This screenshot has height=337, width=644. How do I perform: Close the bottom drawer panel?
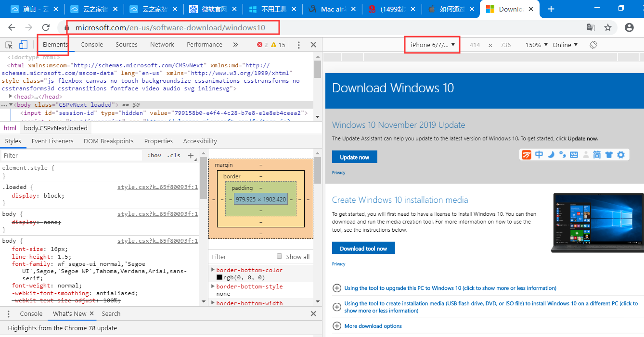[x=313, y=314]
